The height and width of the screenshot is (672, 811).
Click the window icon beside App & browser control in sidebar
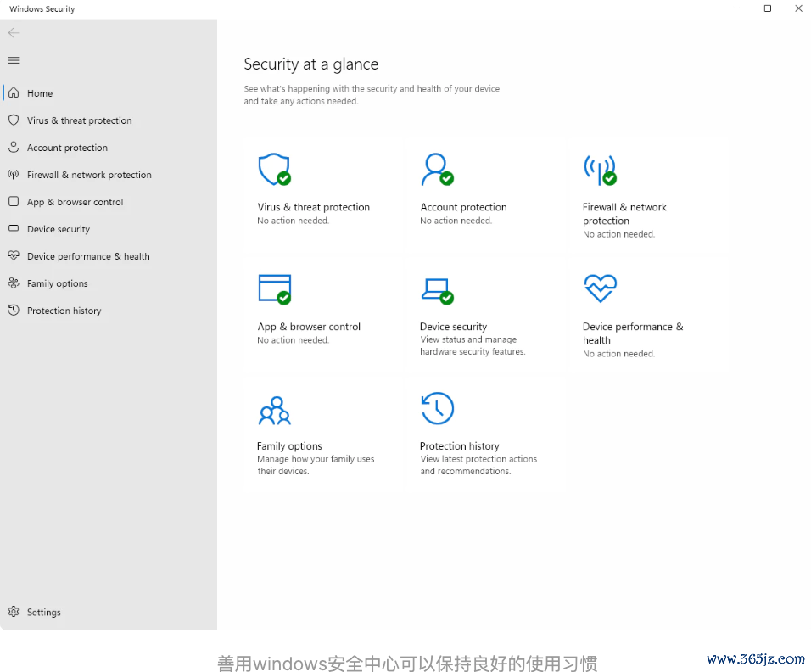coord(14,201)
